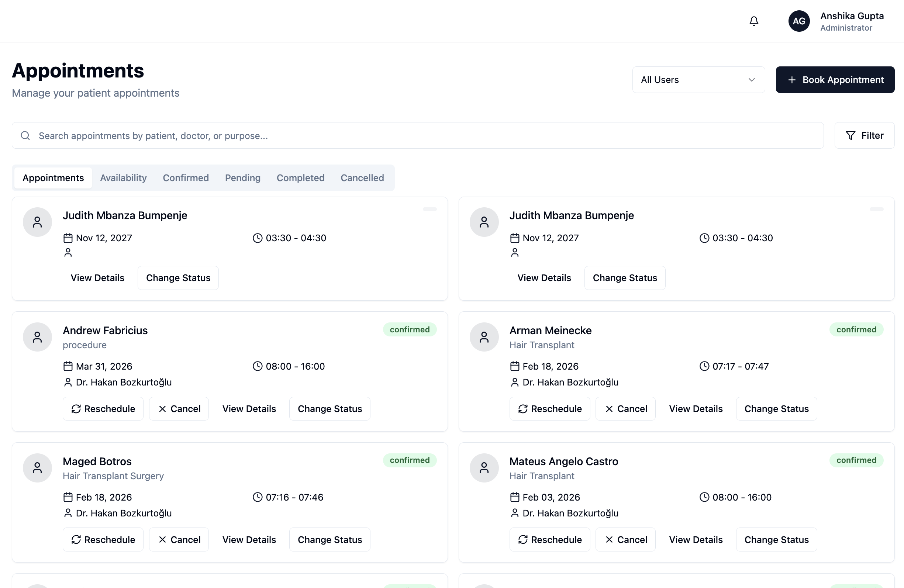Click confirmed badge on Maged Botros card
This screenshot has width=904, height=588.
(410, 460)
